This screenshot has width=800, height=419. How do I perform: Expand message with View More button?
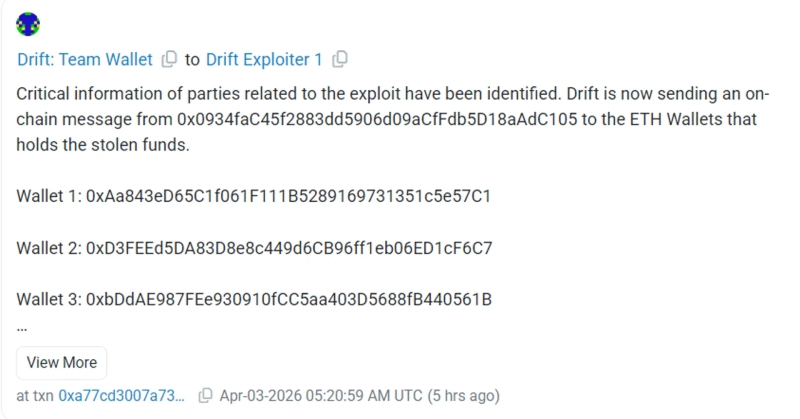click(62, 362)
